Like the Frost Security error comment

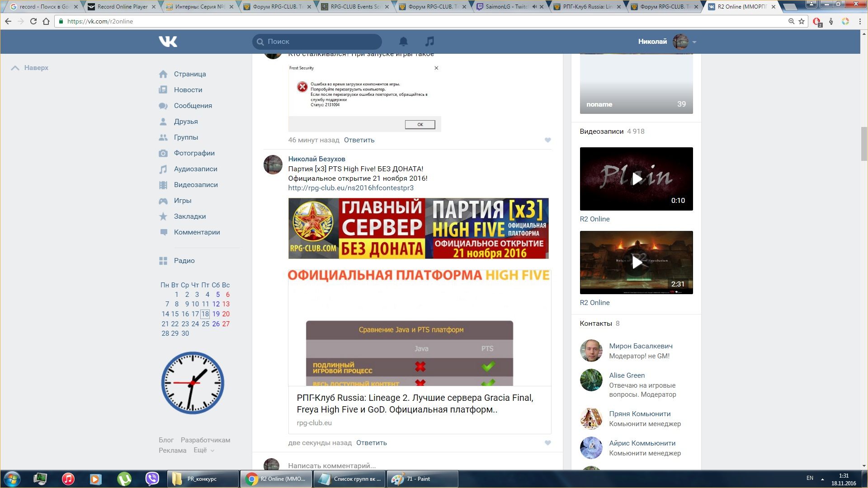coord(547,140)
